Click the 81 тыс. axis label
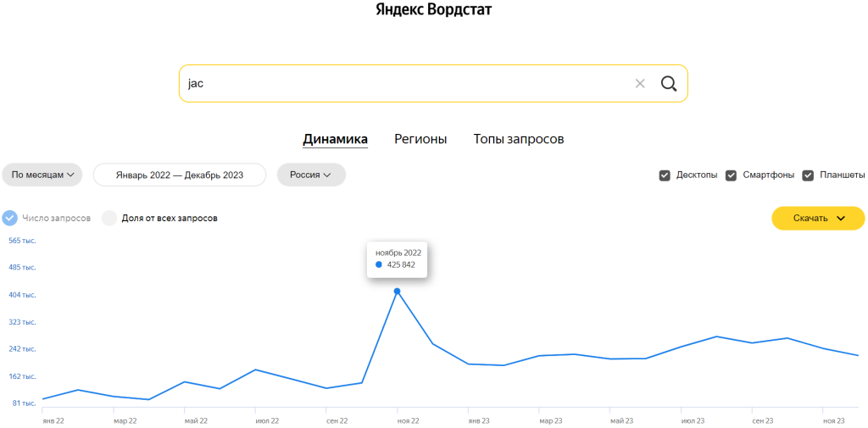Screen dimensions: 868x428 pos(24,403)
